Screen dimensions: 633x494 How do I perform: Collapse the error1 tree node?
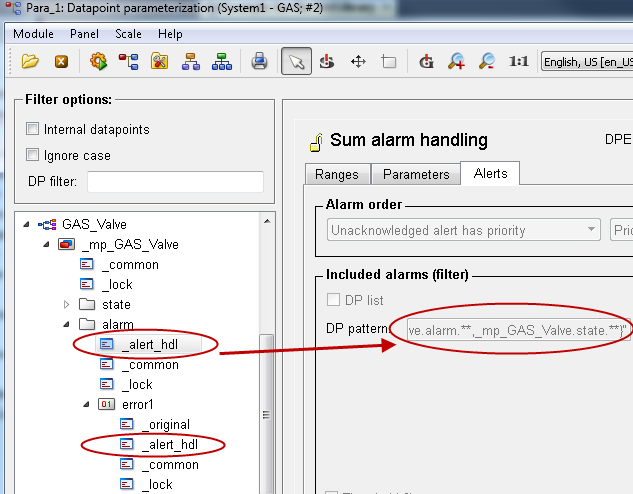(87, 404)
